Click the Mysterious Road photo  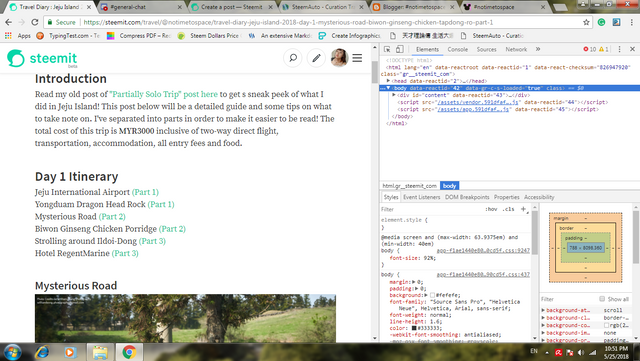tap(185, 318)
